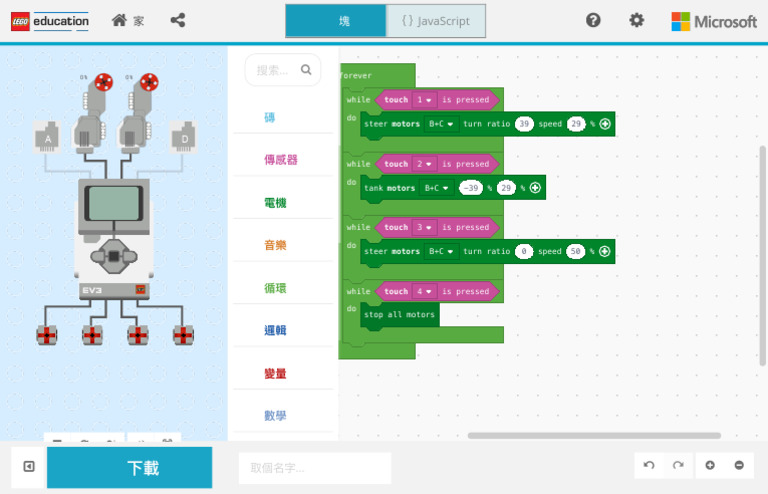Open the Motors (電機) block category
The height and width of the screenshot is (494, 768).
[x=283, y=203]
